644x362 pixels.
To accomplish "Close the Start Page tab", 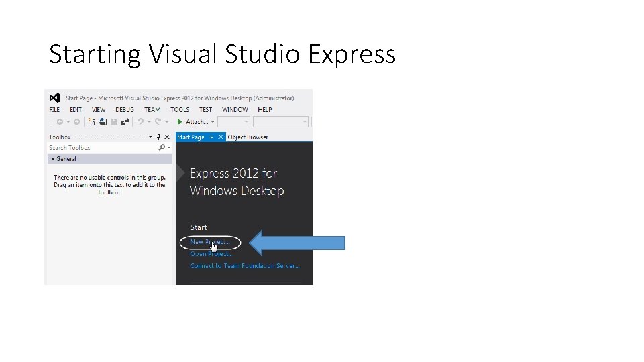I will (x=221, y=137).
